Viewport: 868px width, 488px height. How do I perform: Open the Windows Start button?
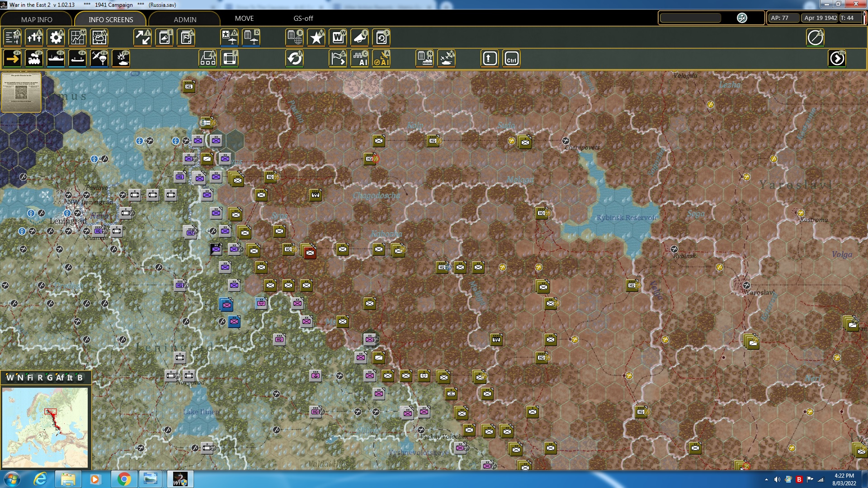click(12, 479)
